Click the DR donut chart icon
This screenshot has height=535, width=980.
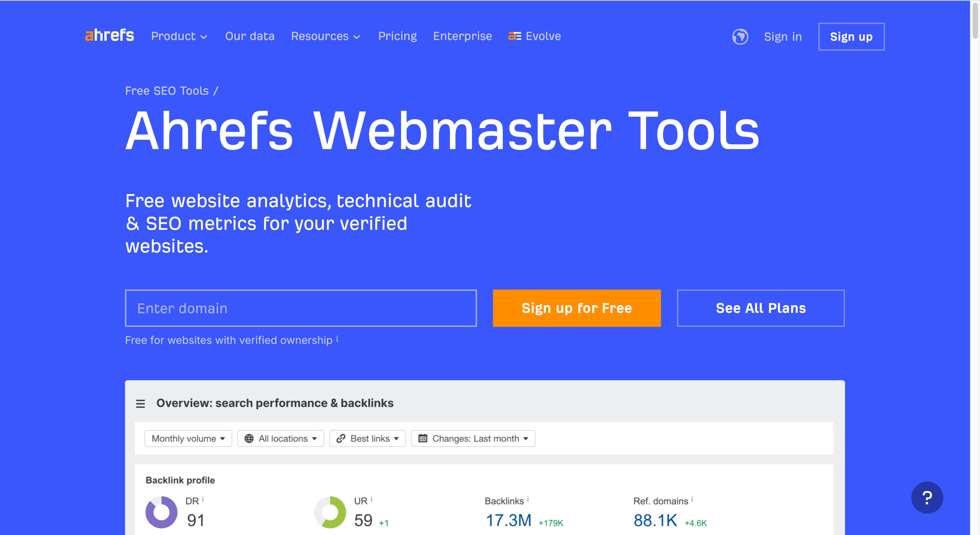click(161, 512)
